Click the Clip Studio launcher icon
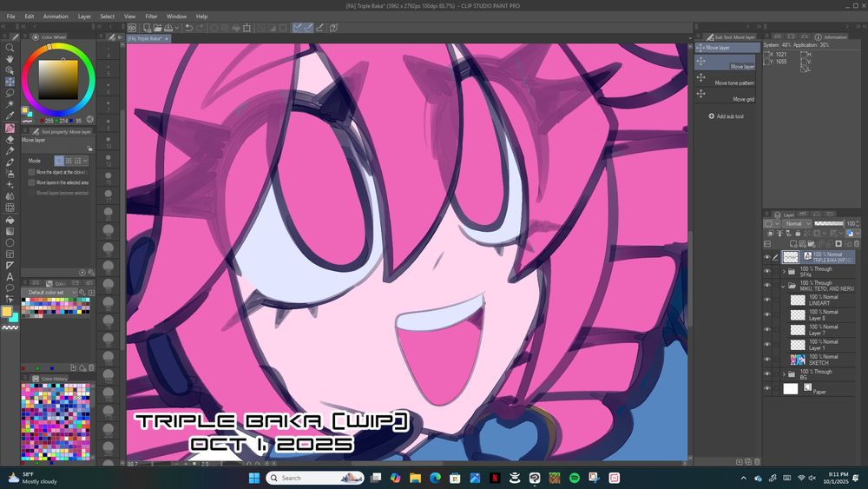Image resolution: width=868 pixels, height=489 pixels. point(132,28)
